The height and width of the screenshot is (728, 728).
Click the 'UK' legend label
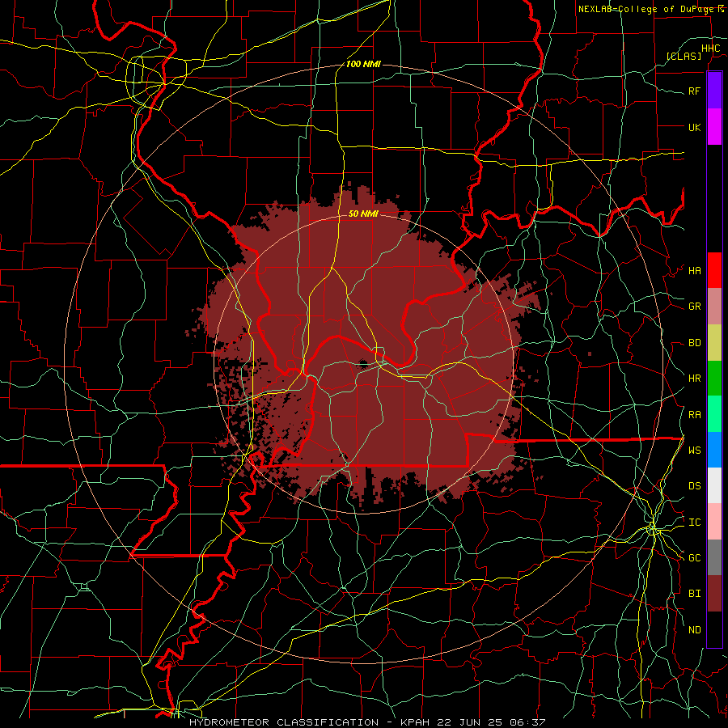click(694, 127)
